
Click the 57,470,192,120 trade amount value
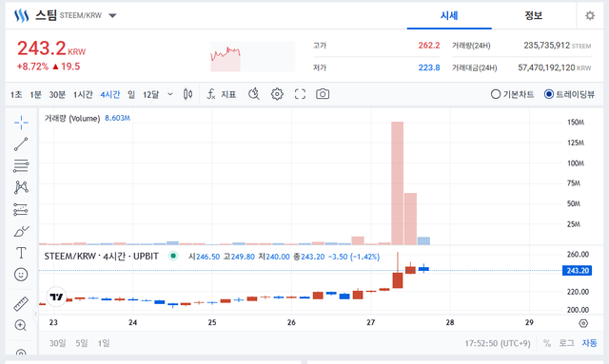click(546, 67)
